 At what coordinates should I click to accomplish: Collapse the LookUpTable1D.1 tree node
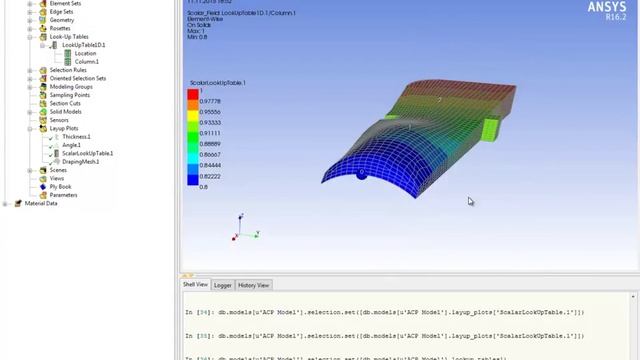42,45
